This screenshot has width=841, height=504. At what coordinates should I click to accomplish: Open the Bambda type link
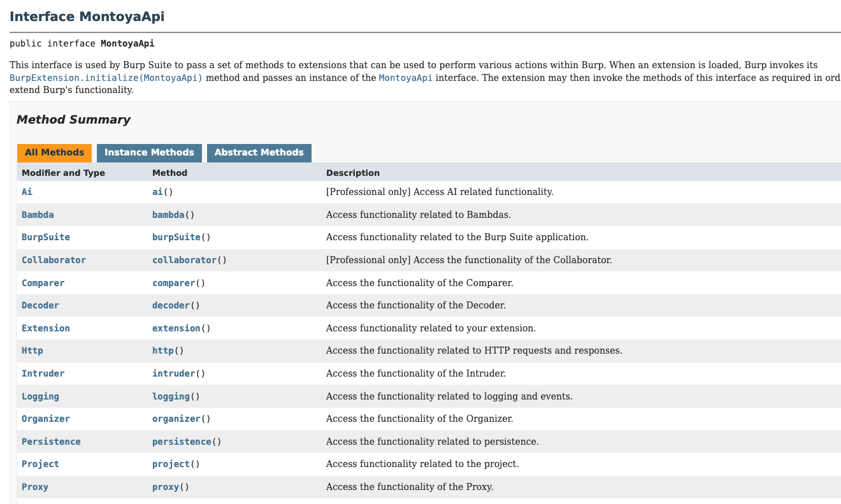tap(38, 215)
